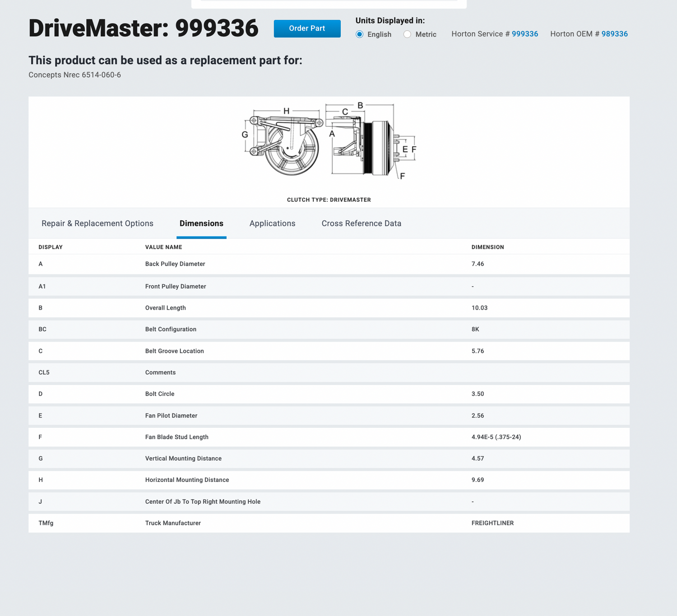Select the Dimensions tab

pos(201,223)
